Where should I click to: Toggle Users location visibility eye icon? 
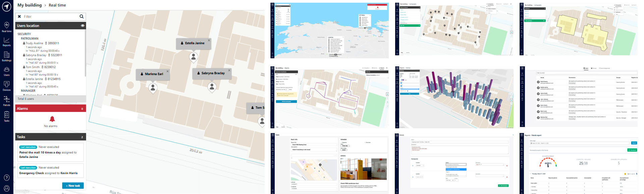coord(83,25)
